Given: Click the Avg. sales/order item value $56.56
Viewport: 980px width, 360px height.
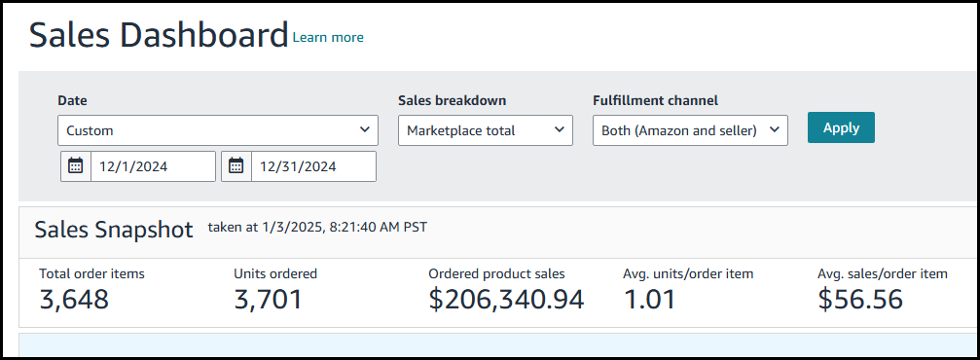Looking at the screenshot, I should [860, 300].
